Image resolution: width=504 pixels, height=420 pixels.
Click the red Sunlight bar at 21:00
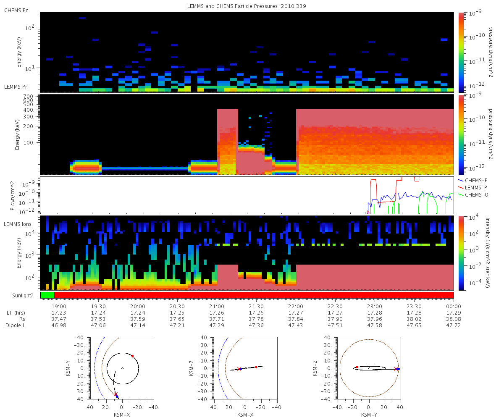(217, 295)
